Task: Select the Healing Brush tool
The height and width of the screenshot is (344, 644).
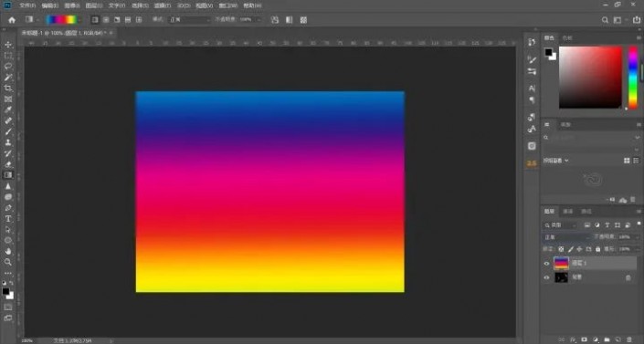Action: [8, 120]
